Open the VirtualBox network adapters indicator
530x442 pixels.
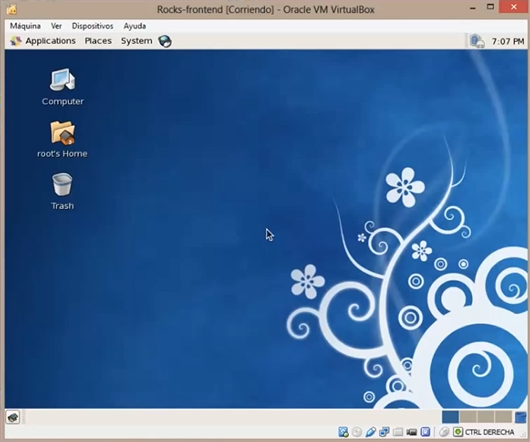tap(384, 432)
